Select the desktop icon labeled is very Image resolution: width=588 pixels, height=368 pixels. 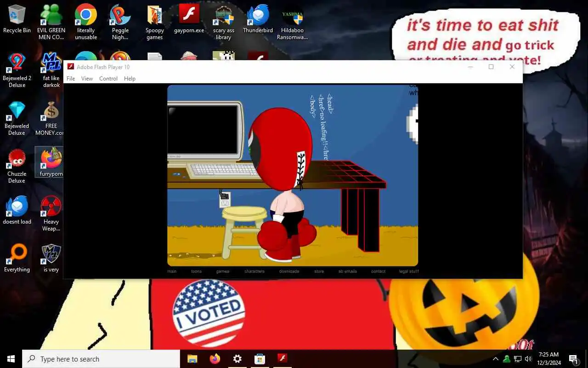(x=51, y=258)
